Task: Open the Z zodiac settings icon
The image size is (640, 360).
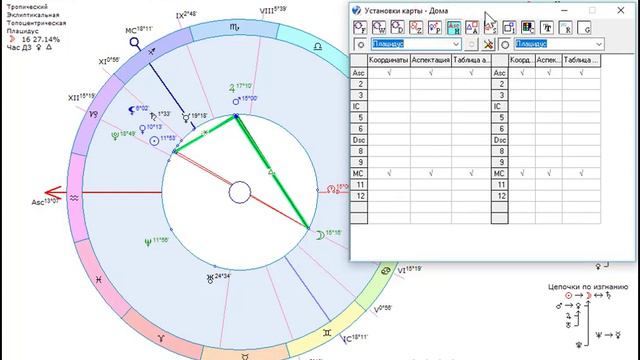Action: (x=416, y=27)
